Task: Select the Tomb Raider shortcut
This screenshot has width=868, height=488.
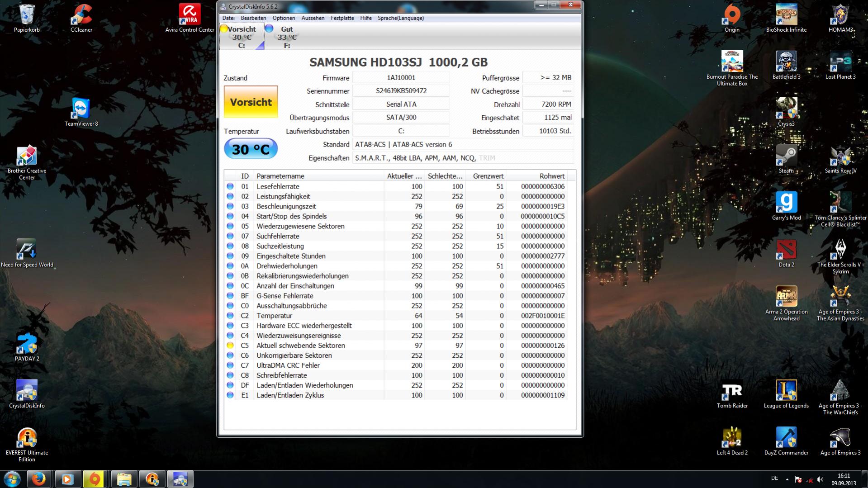Action: pos(732,394)
